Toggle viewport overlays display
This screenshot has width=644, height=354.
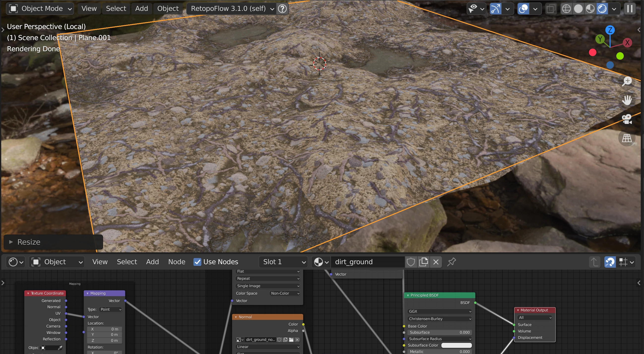click(x=523, y=9)
